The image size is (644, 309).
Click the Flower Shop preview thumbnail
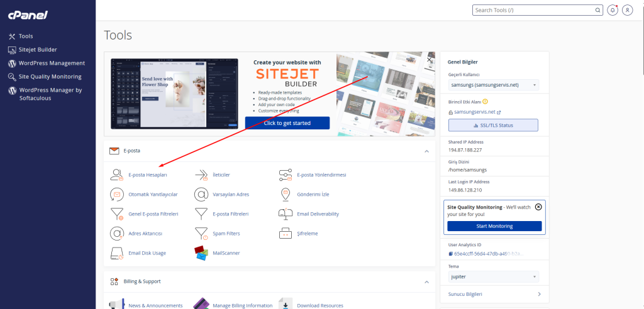tap(174, 94)
